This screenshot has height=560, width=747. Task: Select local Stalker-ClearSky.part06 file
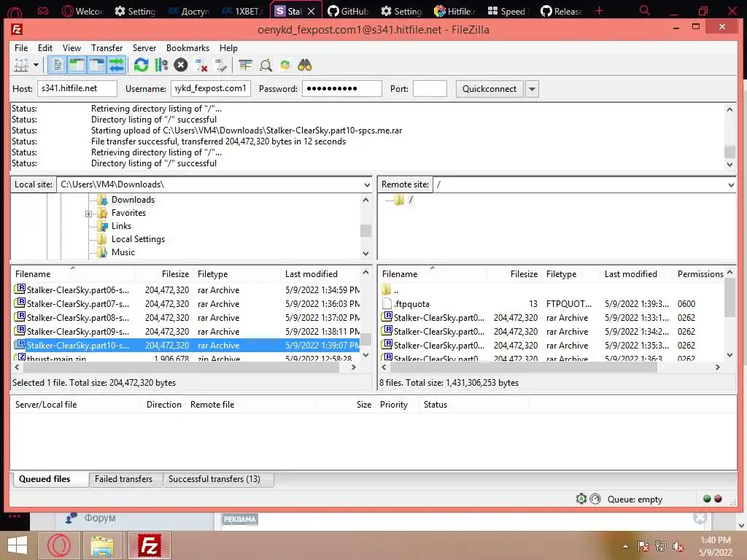(x=186, y=290)
